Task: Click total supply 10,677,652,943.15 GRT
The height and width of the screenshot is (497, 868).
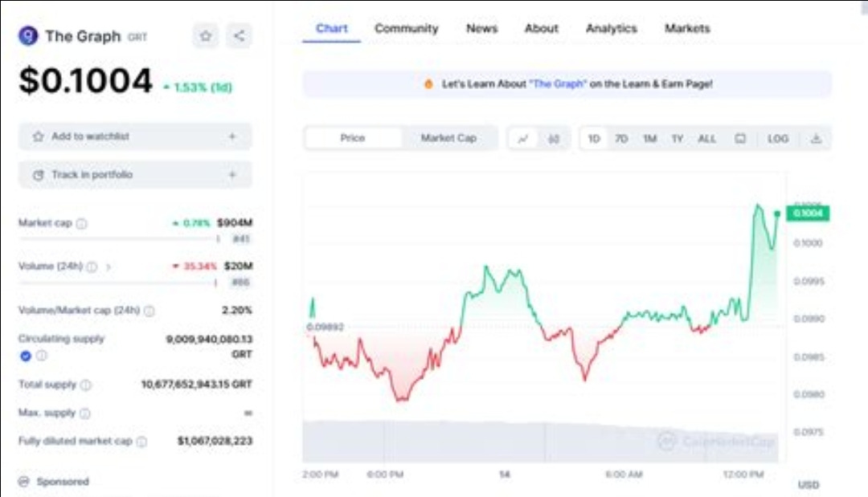Action: point(197,385)
